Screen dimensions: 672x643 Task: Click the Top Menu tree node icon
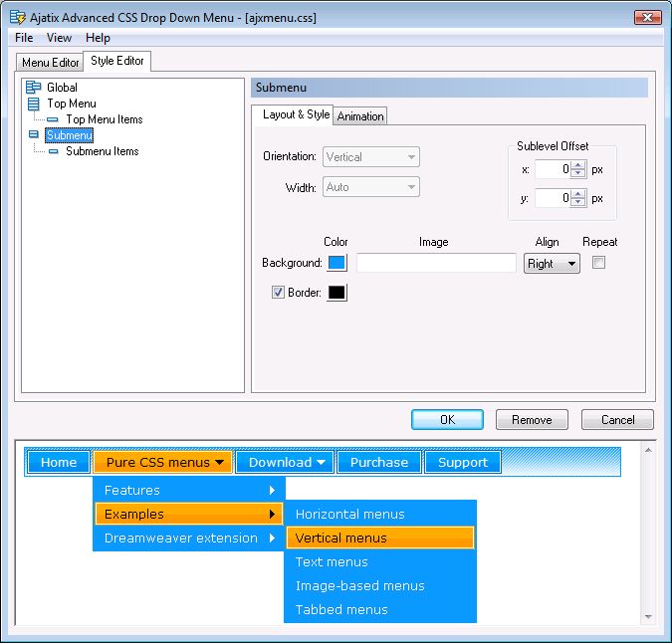(x=34, y=104)
